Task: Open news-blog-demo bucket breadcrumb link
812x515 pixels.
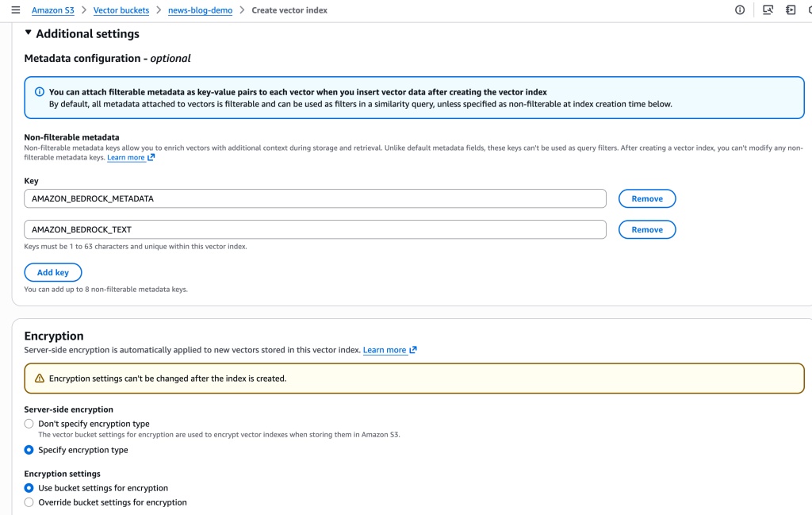Action: 201,10
